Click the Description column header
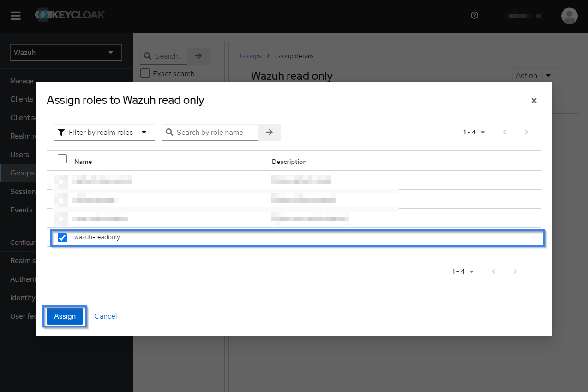 [289, 162]
